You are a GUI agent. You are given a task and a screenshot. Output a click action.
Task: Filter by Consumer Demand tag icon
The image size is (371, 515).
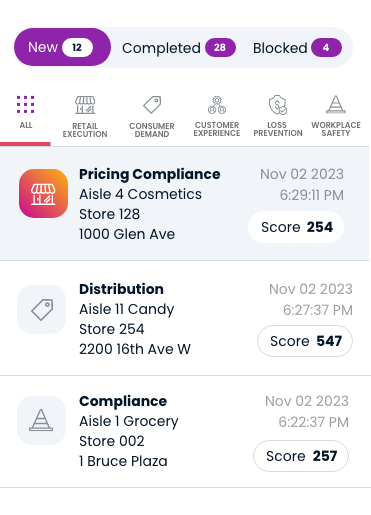(x=152, y=105)
